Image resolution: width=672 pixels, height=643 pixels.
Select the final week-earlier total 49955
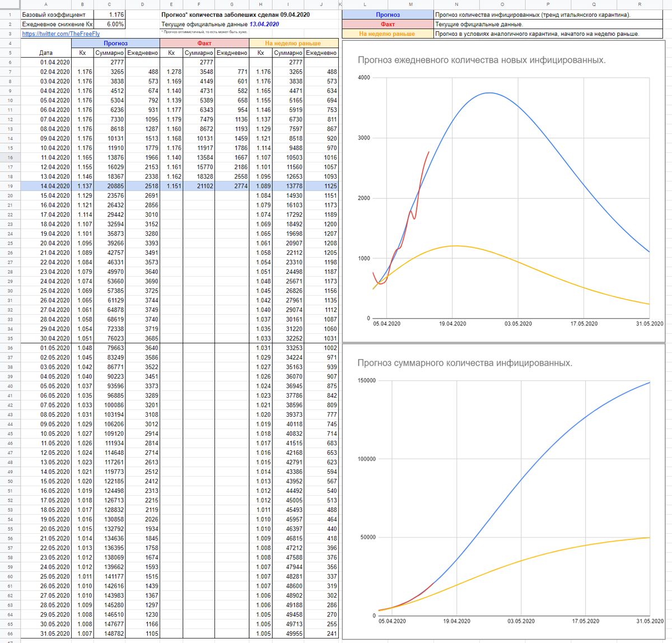point(288,633)
